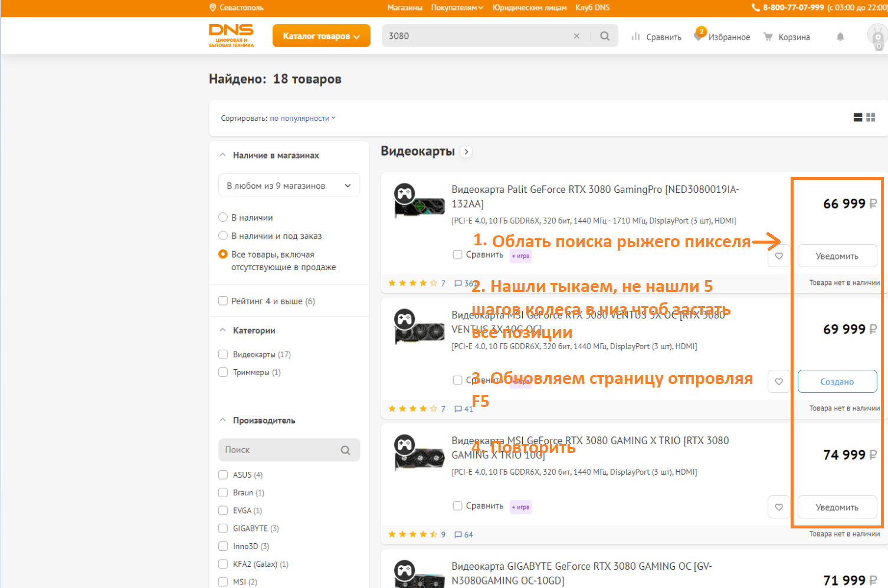Open the 41 comments icon
Viewport: 888px width, 588px height.
[458, 409]
